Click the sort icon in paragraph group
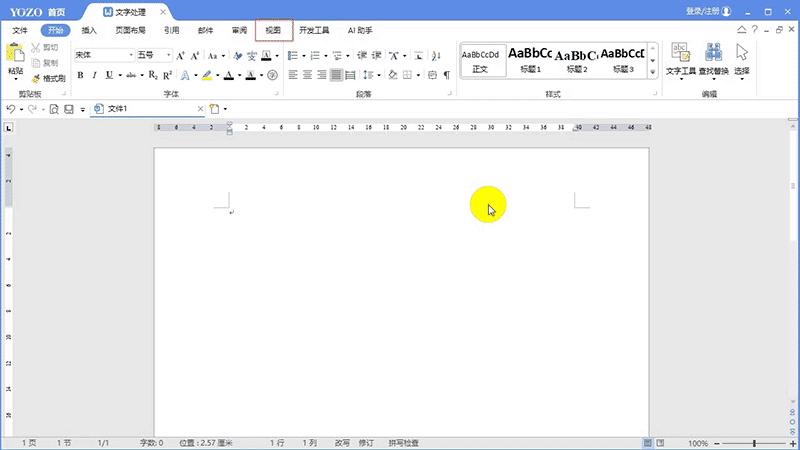Image resolution: width=800 pixels, height=450 pixels. [436, 56]
